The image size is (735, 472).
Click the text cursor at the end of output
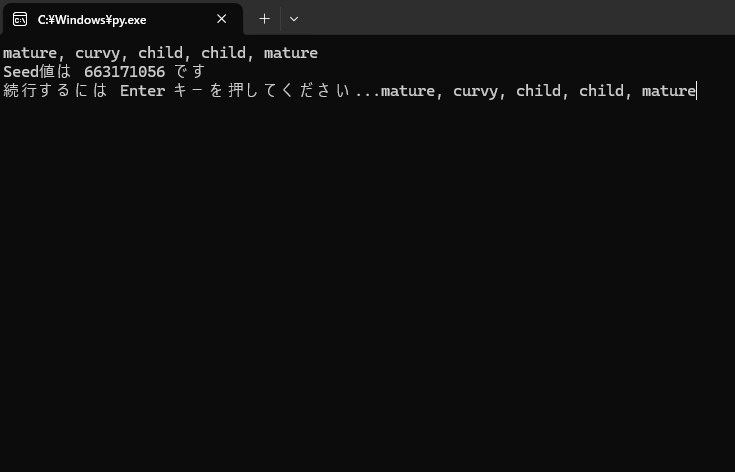[696, 91]
